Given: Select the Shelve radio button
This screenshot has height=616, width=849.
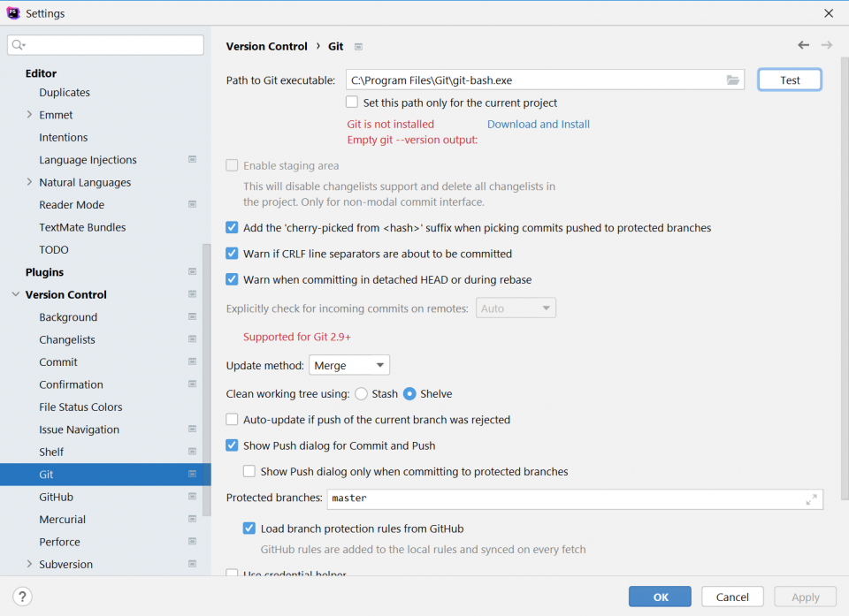Looking at the screenshot, I should (409, 393).
